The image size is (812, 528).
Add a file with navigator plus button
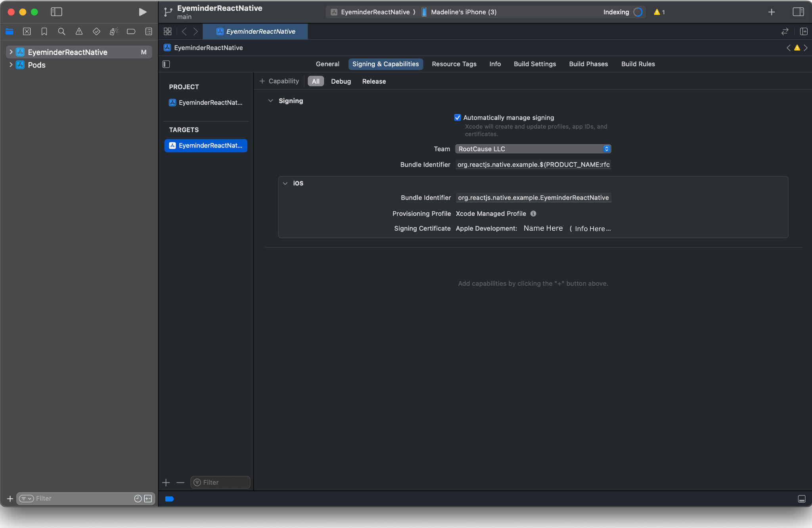(x=10, y=499)
